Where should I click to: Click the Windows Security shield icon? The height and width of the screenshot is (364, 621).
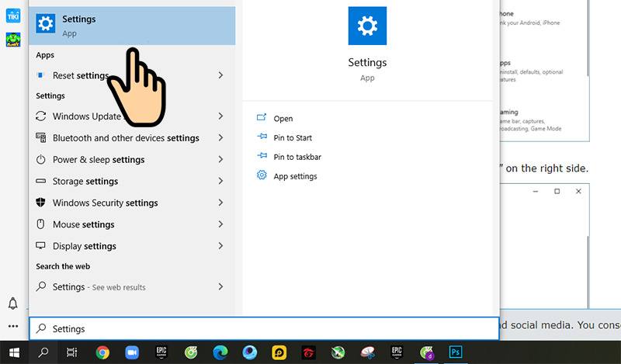tap(41, 203)
